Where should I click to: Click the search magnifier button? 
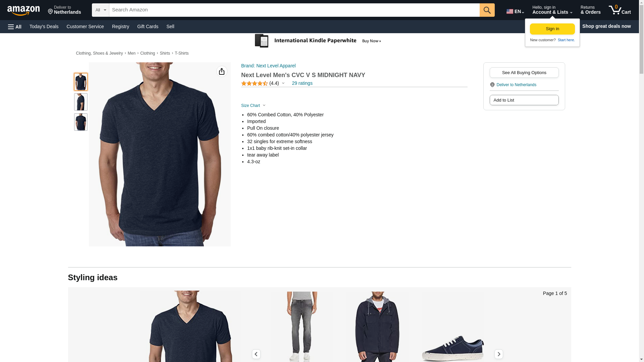pos(487,10)
